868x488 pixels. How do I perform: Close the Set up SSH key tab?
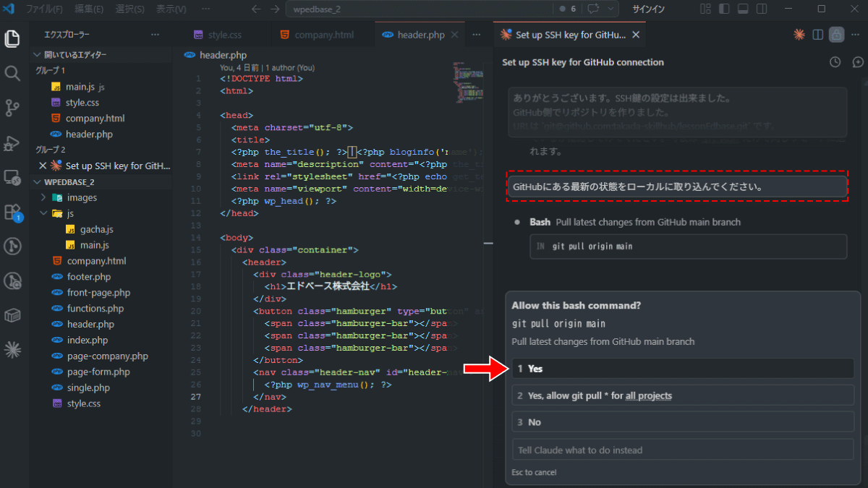(635, 35)
